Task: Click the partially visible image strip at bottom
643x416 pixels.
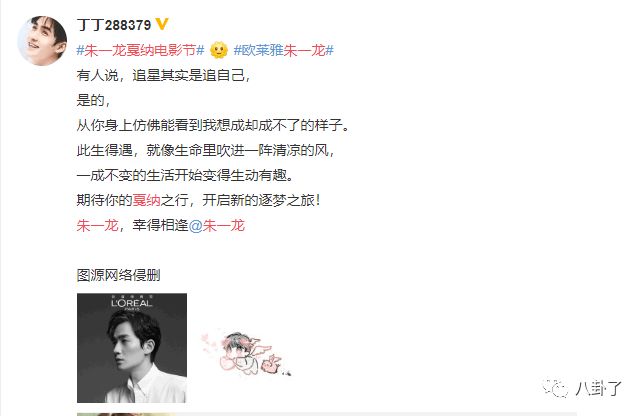Action: tap(326, 414)
